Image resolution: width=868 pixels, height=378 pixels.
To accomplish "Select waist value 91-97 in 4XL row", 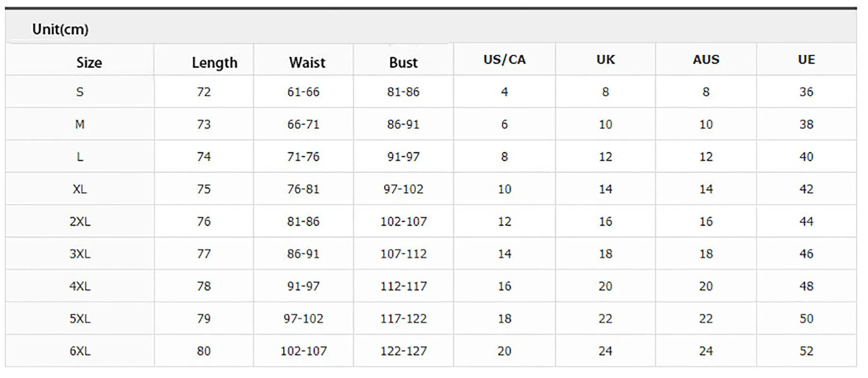I will click(x=303, y=286).
